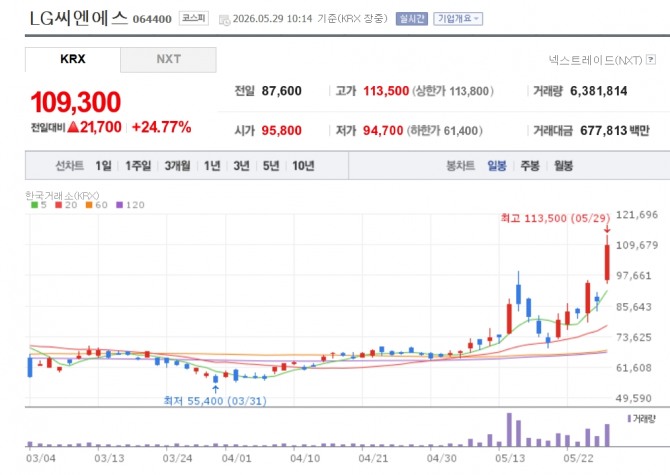670x475 pixels.
Task: Click the 최저 55,400 (03/31) chart label
Action: pyautogui.click(x=215, y=401)
